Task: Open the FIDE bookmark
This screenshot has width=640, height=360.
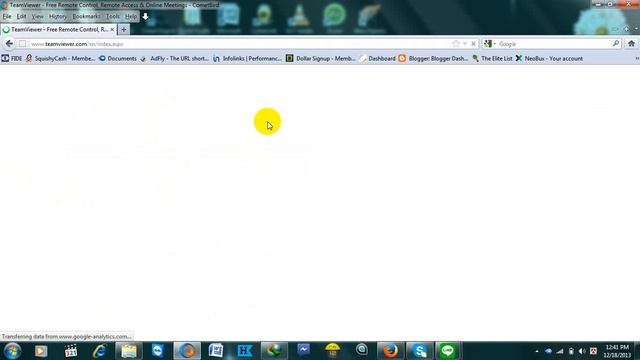Action: [12, 58]
